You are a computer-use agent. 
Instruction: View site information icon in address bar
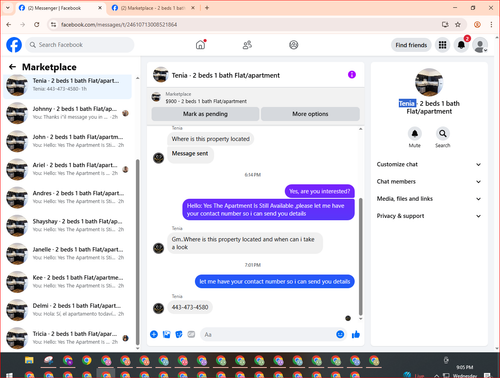point(53,24)
